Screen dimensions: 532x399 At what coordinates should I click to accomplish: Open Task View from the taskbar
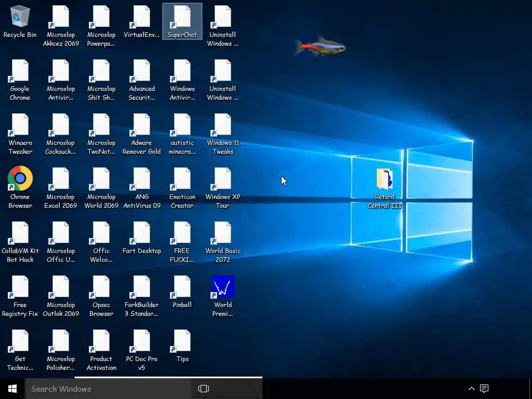204,389
